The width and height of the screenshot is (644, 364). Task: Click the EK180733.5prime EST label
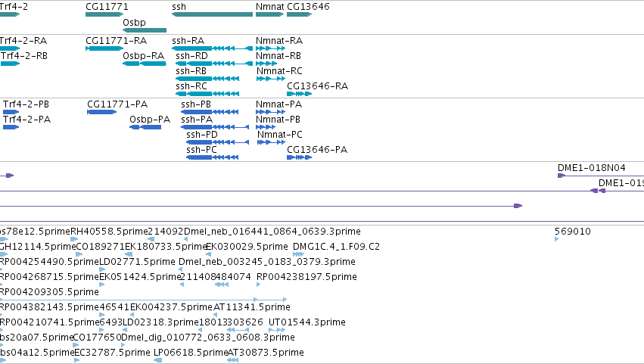pyautogui.click(x=165, y=247)
